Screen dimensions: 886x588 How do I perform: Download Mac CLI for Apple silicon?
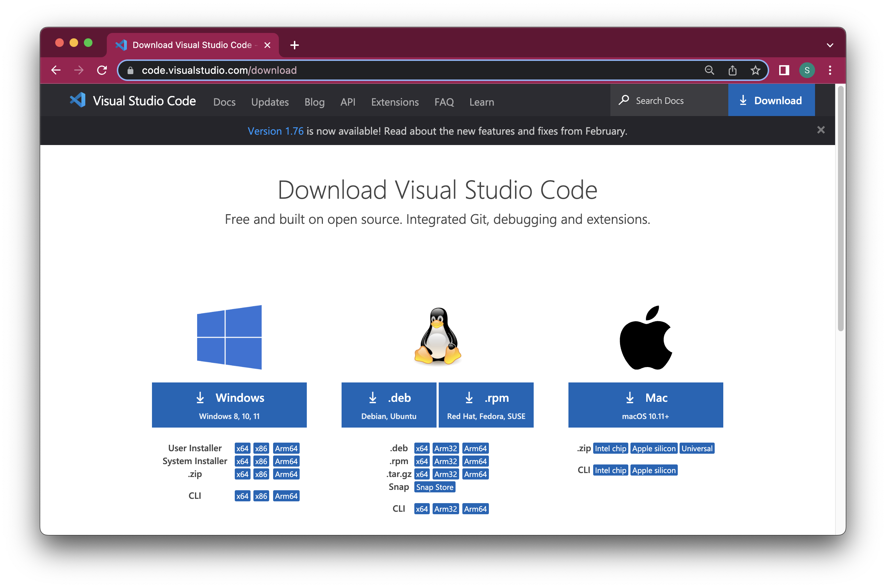pyautogui.click(x=654, y=470)
